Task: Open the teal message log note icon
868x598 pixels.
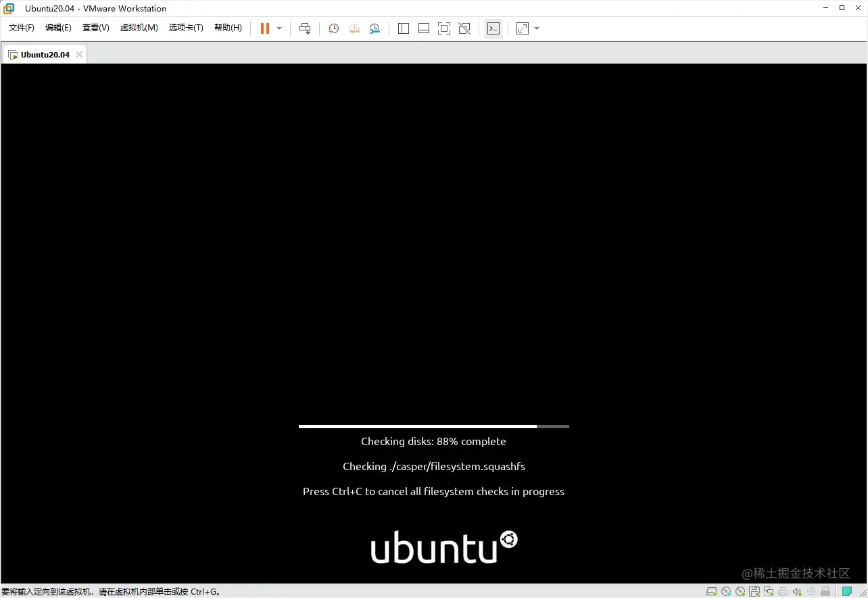Action: 846,591
